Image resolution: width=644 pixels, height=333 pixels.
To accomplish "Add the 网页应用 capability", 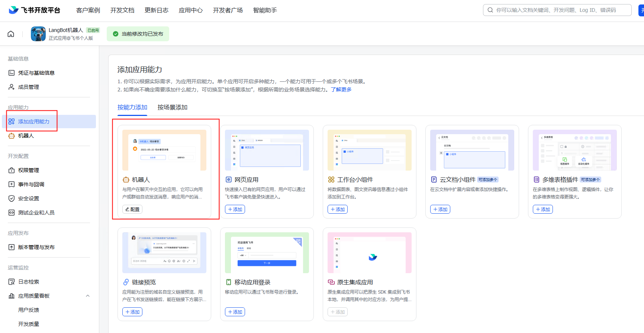I will 235,210.
